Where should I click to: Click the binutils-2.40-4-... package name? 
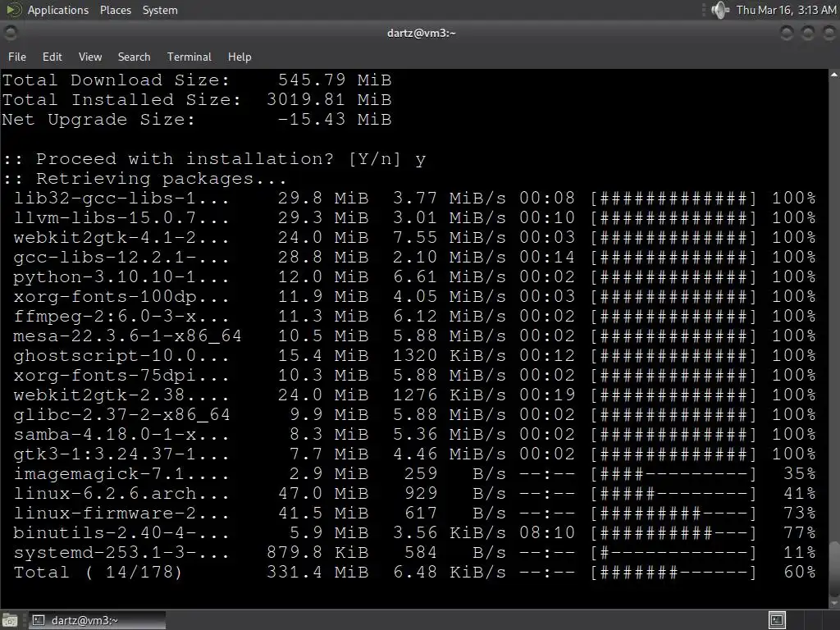click(121, 533)
